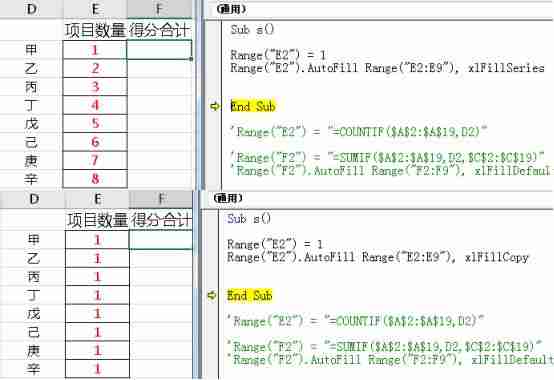Click the commented COUNTIF line in top code window

point(359,131)
